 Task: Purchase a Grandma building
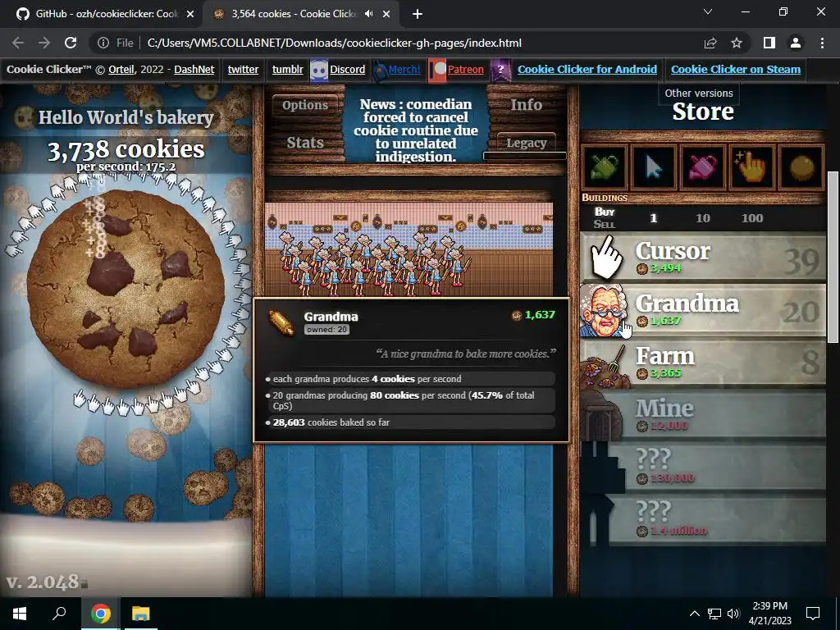[703, 311]
